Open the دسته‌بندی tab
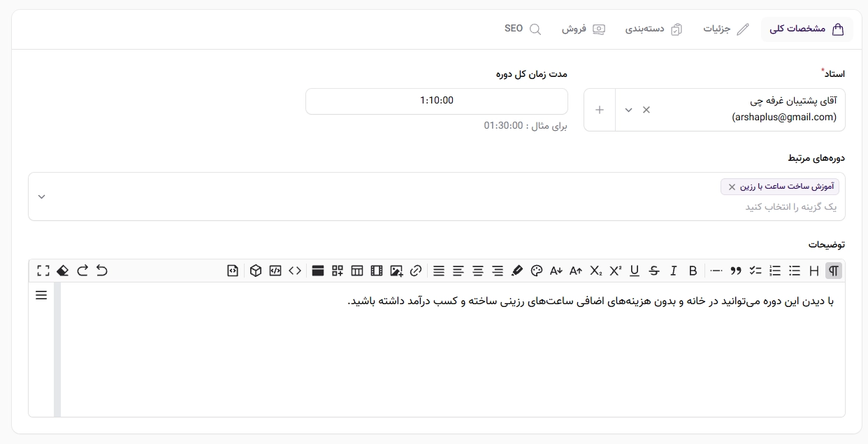The image size is (868, 444). click(653, 29)
